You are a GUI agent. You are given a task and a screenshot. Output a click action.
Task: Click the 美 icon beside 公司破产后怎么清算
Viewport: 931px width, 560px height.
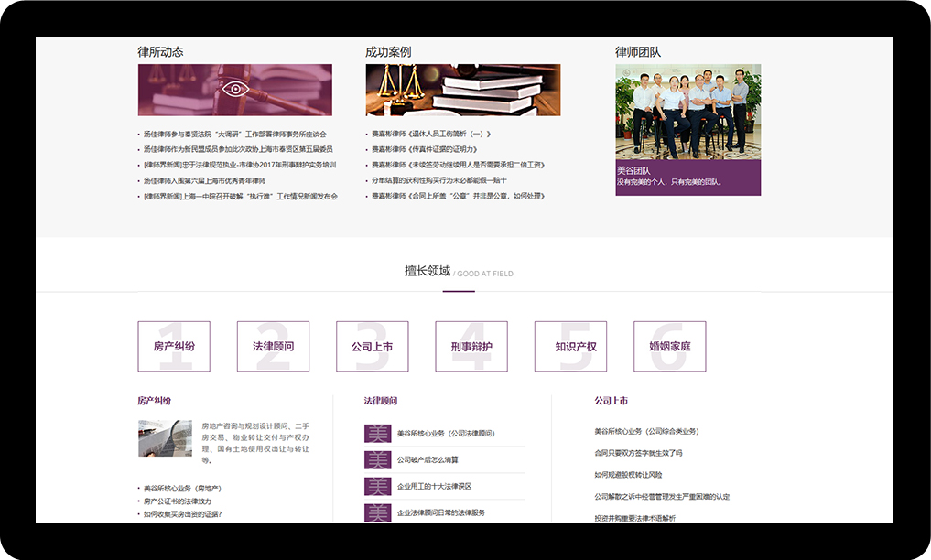pyautogui.click(x=378, y=459)
